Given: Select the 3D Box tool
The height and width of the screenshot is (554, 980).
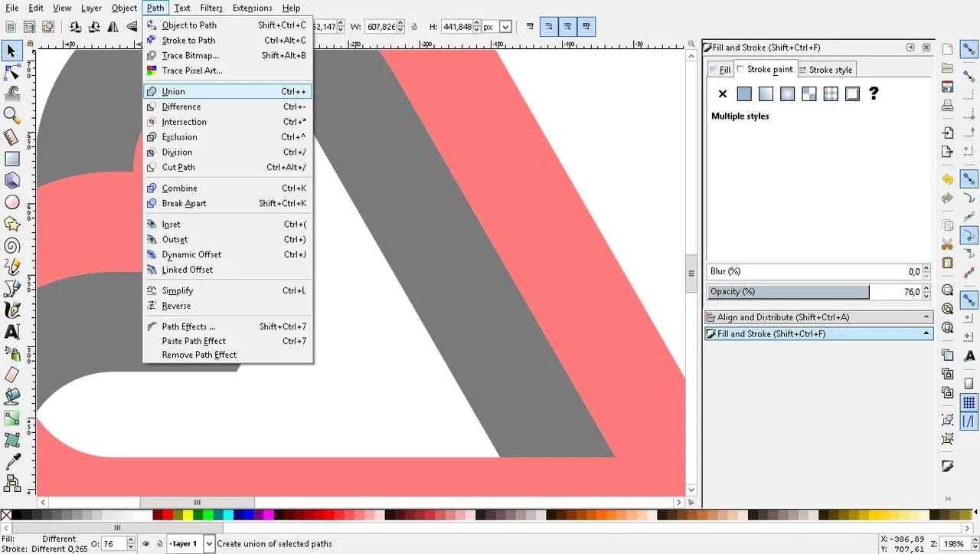Looking at the screenshot, I should pyautogui.click(x=11, y=180).
